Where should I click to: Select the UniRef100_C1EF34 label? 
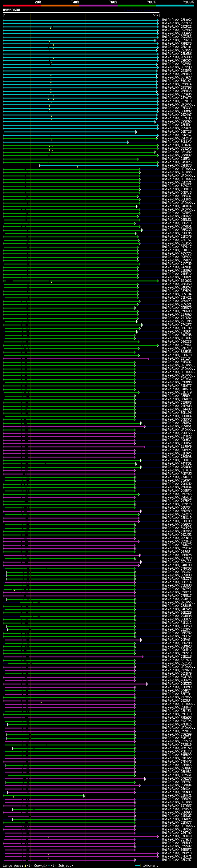point(177,159)
